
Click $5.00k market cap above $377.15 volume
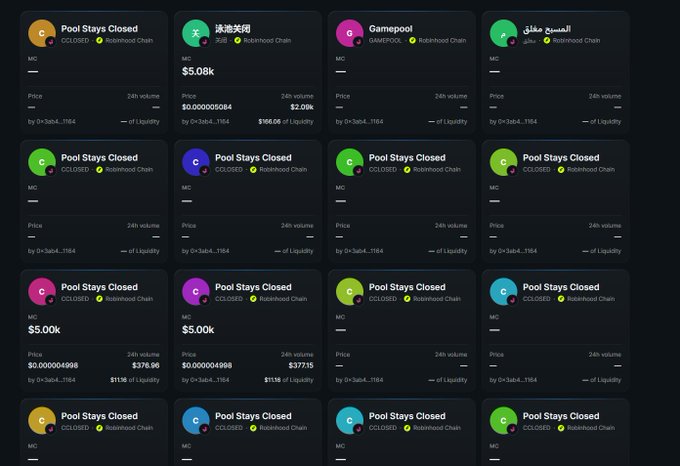[x=198, y=330]
